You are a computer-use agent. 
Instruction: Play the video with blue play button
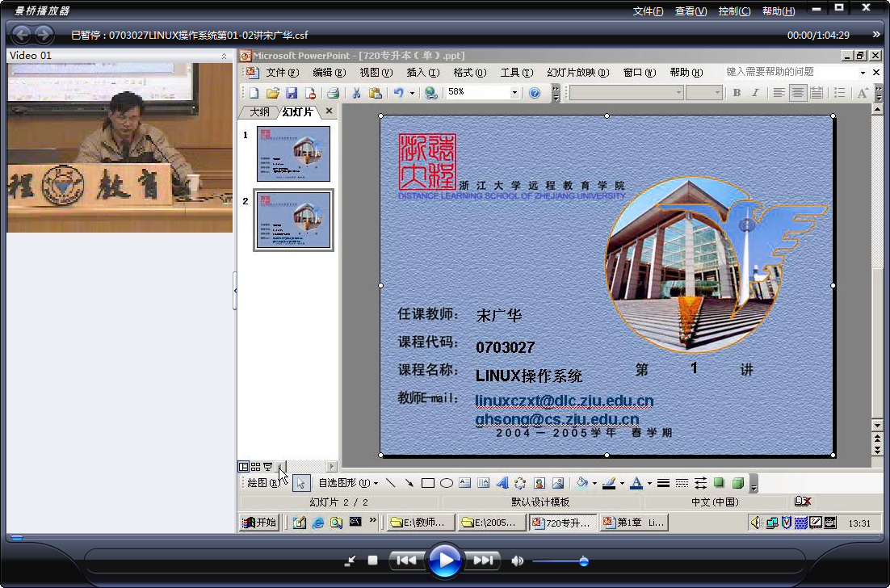[x=444, y=561]
